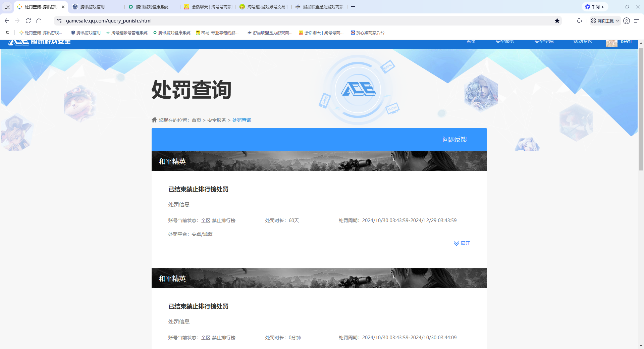The width and height of the screenshot is (644, 349).
Task: Open the 千问 assistant dropdown
Action: pos(595,7)
